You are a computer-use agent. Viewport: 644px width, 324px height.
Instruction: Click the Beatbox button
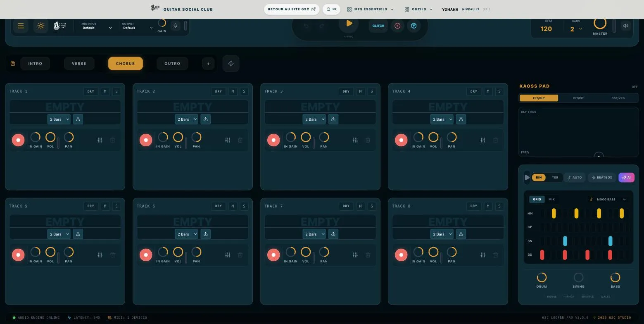click(602, 178)
